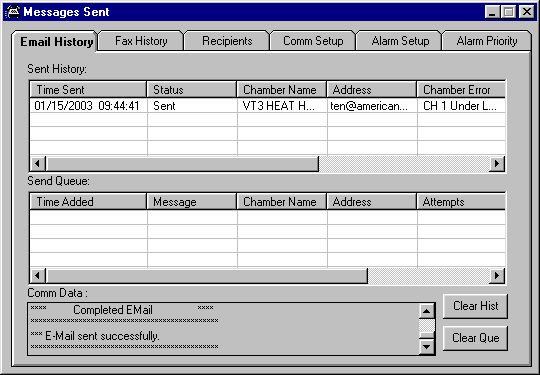This screenshot has height=375, width=540.
Task: Click Address header in Sent History
Action: (372, 90)
